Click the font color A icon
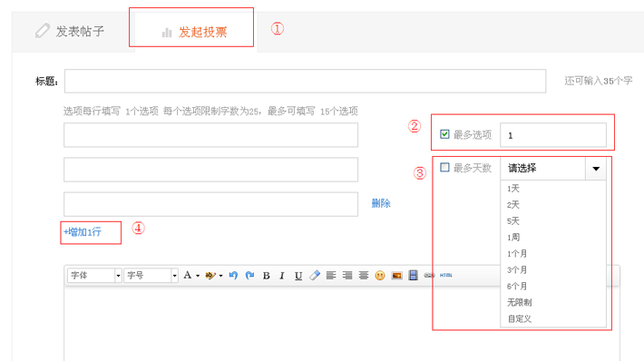 click(x=187, y=275)
